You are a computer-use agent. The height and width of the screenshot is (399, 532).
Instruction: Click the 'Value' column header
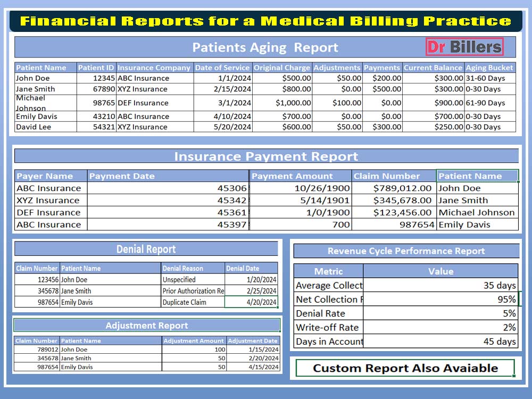(x=440, y=271)
